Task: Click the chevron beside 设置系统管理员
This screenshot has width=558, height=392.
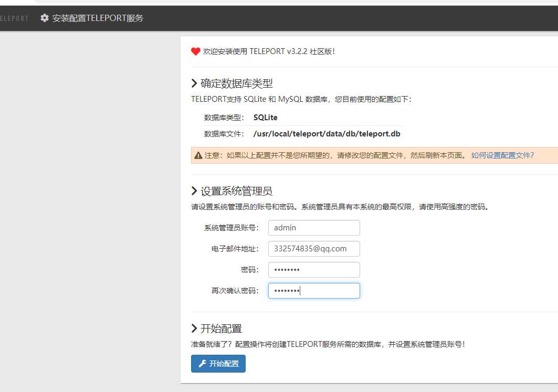Action: pyautogui.click(x=194, y=191)
